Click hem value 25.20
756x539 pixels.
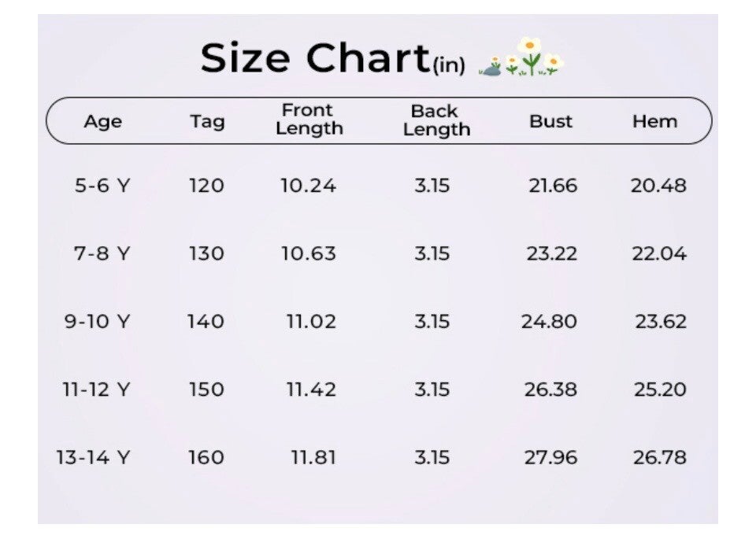(x=660, y=389)
